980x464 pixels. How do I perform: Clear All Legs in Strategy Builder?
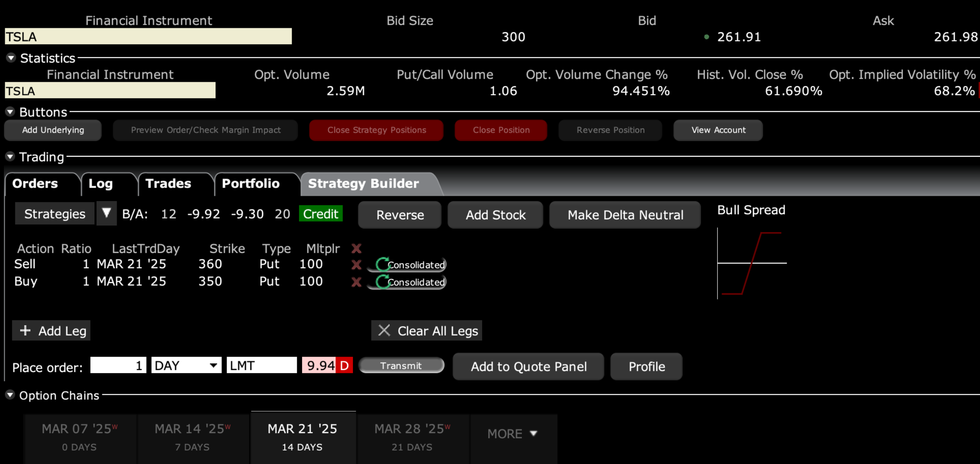[426, 331]
